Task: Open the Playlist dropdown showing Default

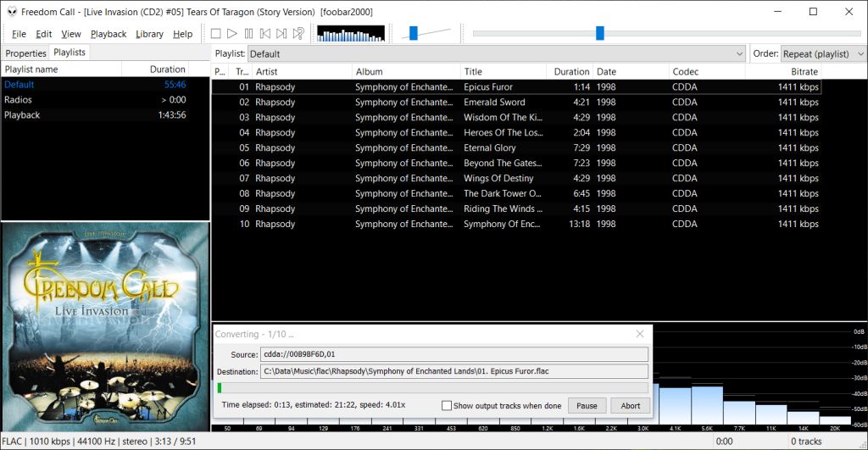Action: 497,53
